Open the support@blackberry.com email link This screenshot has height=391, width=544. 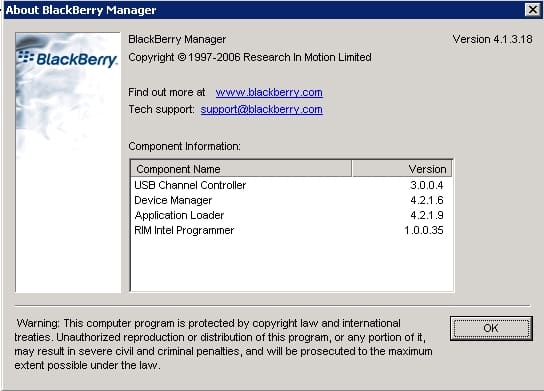coord(262,109)
